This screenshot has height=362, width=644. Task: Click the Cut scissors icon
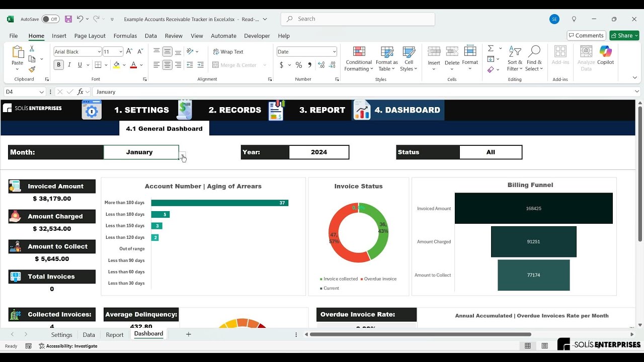[32, 49]
